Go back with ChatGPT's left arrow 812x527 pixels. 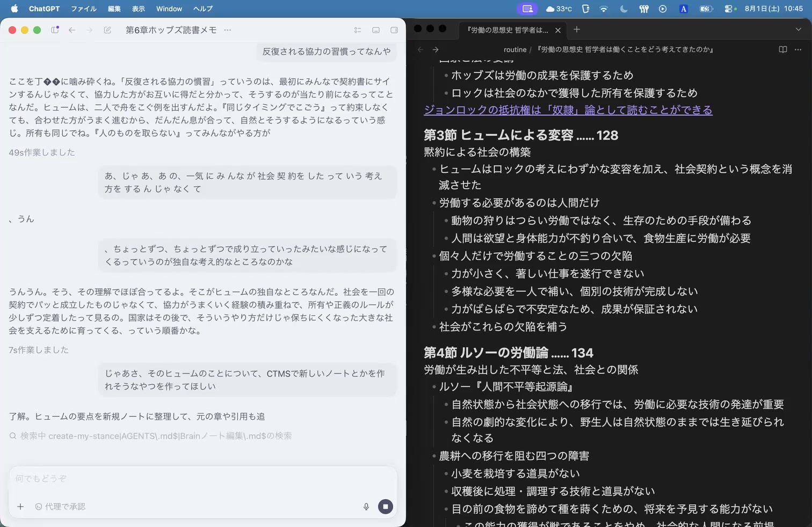72,30
